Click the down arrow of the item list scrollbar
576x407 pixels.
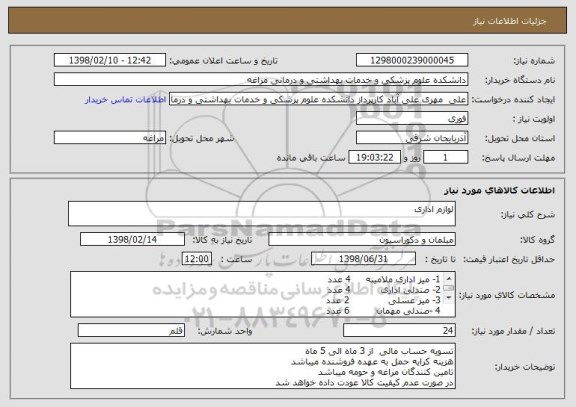(x=449, y=298)
